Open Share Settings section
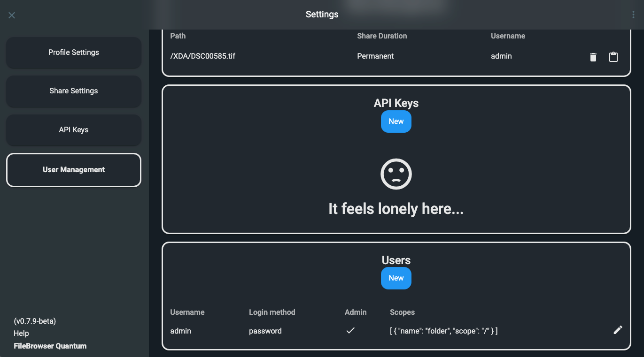Screen dimensions: 644x357 [74, 91]
